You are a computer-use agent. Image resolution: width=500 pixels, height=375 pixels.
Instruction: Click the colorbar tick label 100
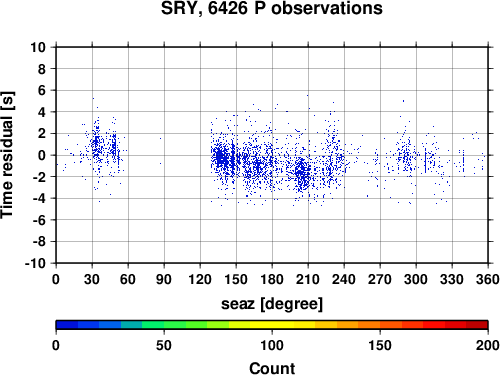272,345
